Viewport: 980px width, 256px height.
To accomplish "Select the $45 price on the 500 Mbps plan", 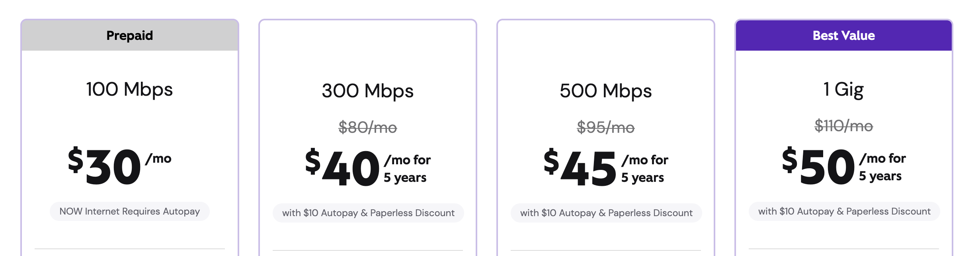I will (x=580, y=167).
